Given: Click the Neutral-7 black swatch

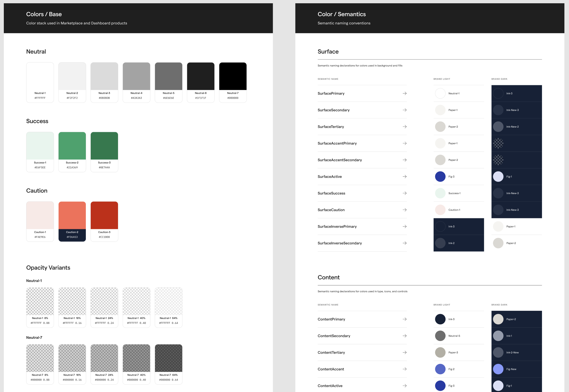Looking at the screenshot, I should 233,77.
